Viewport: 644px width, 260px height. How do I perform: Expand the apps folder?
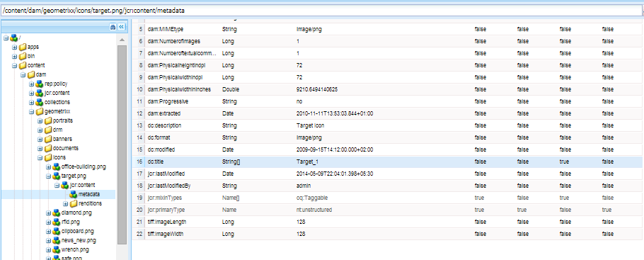pyautogui.click(x=14, y=47)
